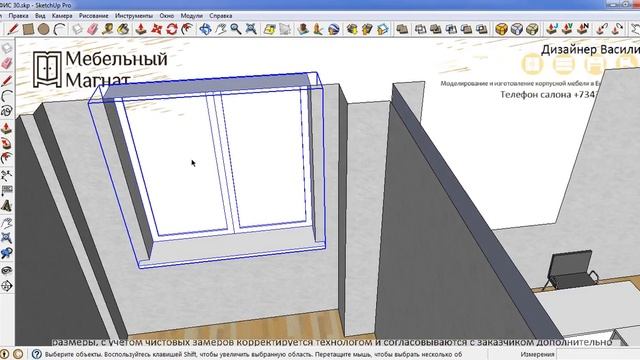
Task: Select the Position Camera tool at sidebar bottom
Action: click(x=7, y=286)
